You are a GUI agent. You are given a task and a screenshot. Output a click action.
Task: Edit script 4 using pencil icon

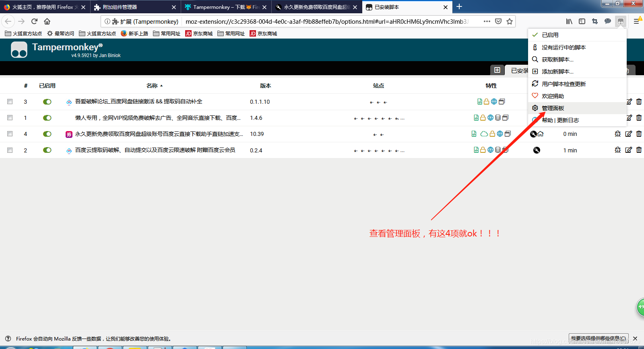pos(629,134)
